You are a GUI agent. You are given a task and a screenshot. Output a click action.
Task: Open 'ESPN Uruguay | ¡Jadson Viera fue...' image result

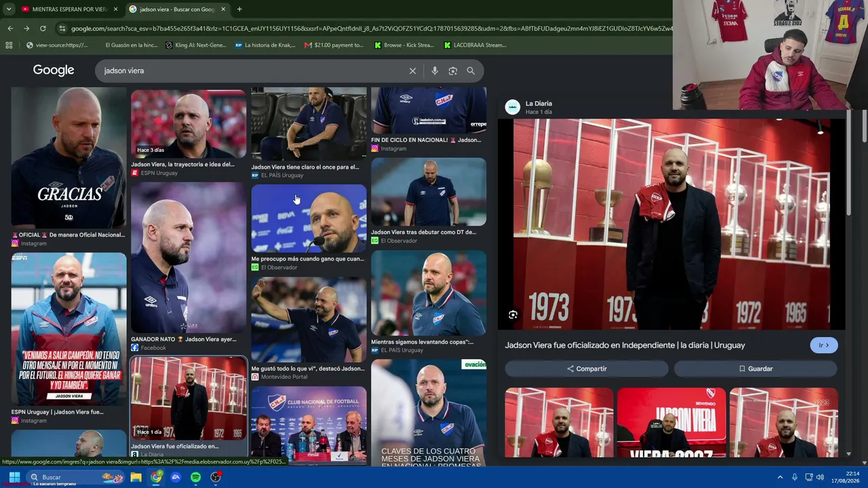pos(68,329)
